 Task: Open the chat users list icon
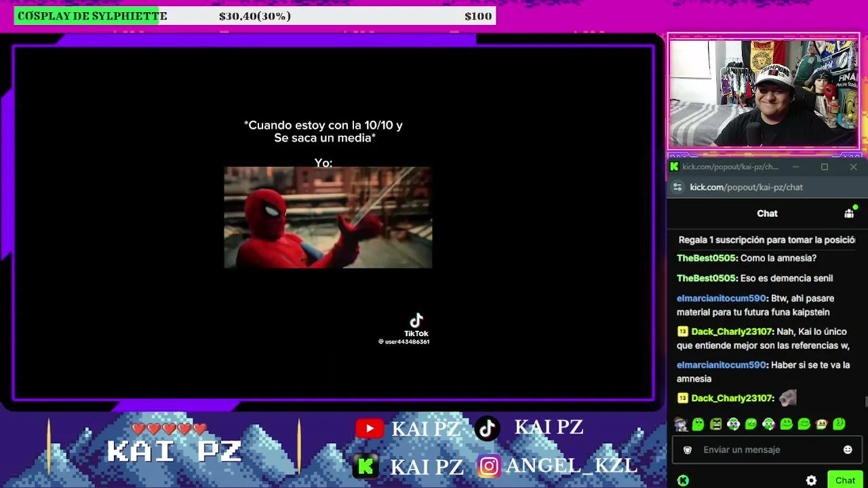pos(849,213)
